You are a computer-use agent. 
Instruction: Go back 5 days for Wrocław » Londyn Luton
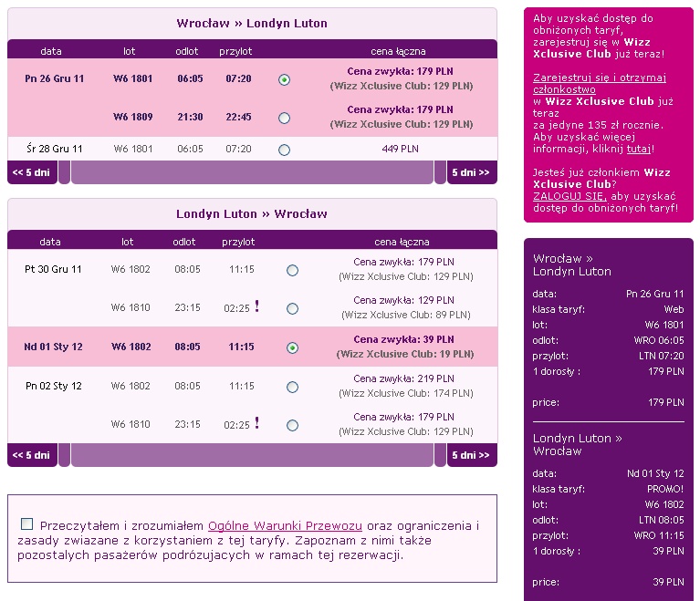[x=32, y=172]
